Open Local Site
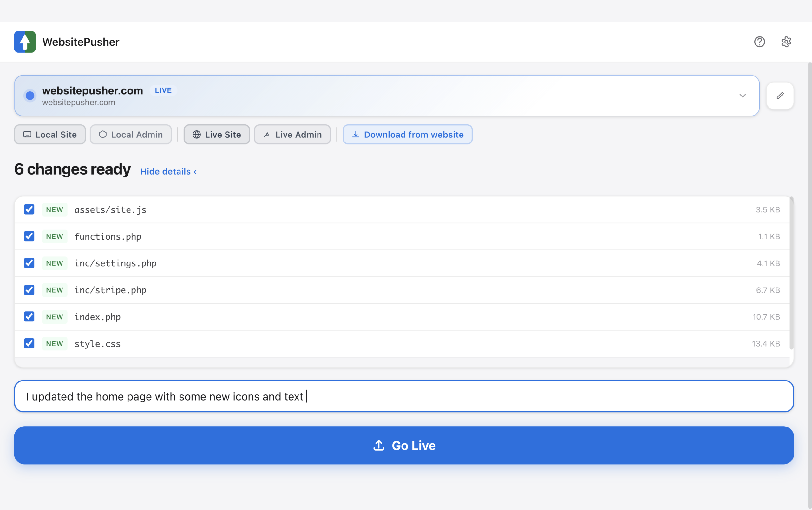Image resolution: width=812 pixels, height=510 pixels. (50, 135)
